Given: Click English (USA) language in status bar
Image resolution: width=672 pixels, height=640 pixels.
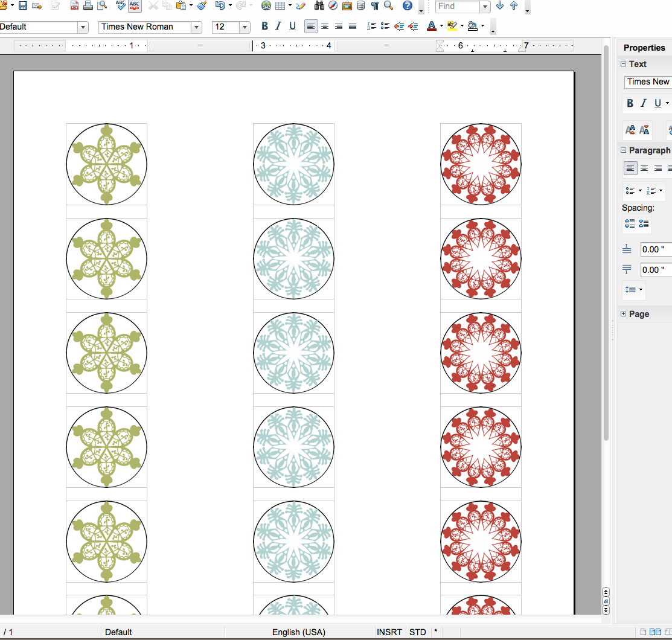Looking at the screenshot, I should (x=298, y=632).
